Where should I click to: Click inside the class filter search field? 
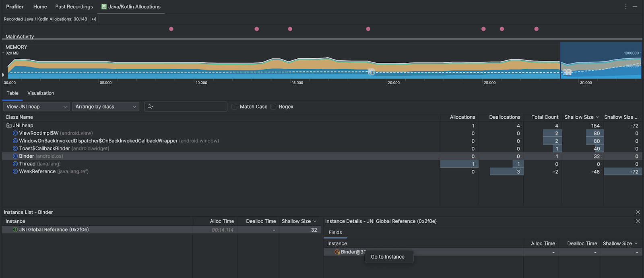tap(189, 107)
